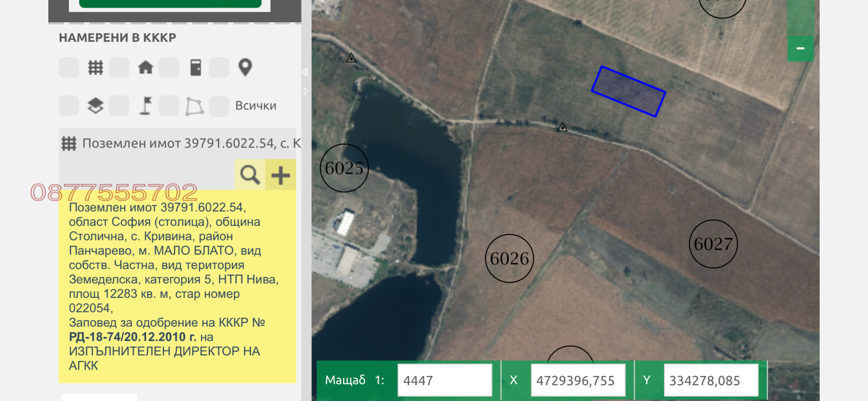Screen dimensions: 868x401
Task: Select the Поземлен имот 39791.6022.54 result row
Action: click(x=184, y=143)
